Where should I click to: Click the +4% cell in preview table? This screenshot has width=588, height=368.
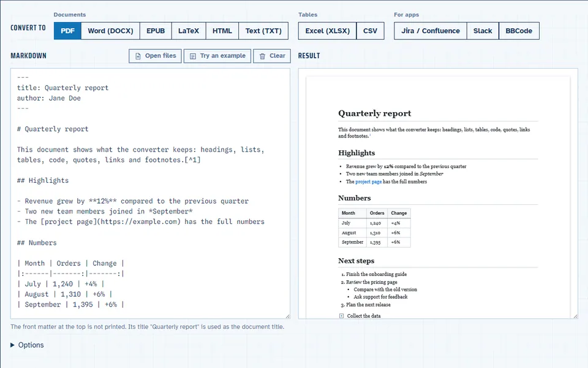399,223
